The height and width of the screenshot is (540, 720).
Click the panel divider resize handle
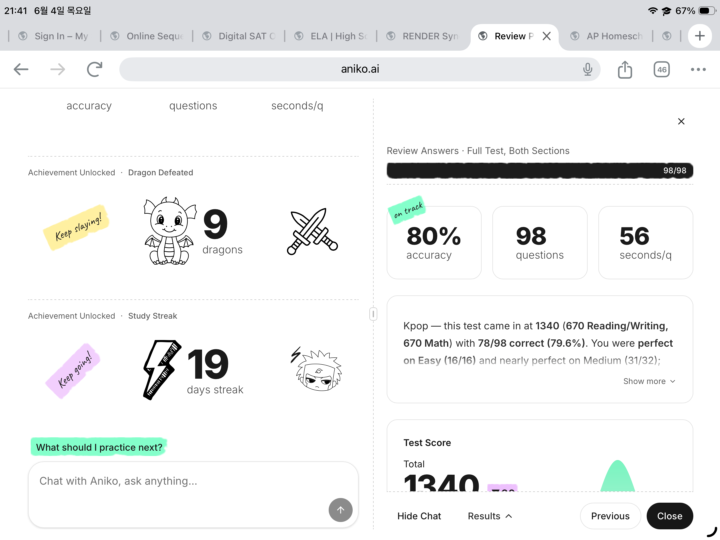click(x=373, y=314)
